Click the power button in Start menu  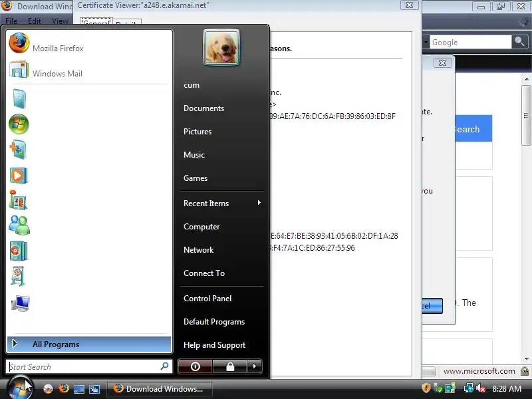click(x=195, y=366)
